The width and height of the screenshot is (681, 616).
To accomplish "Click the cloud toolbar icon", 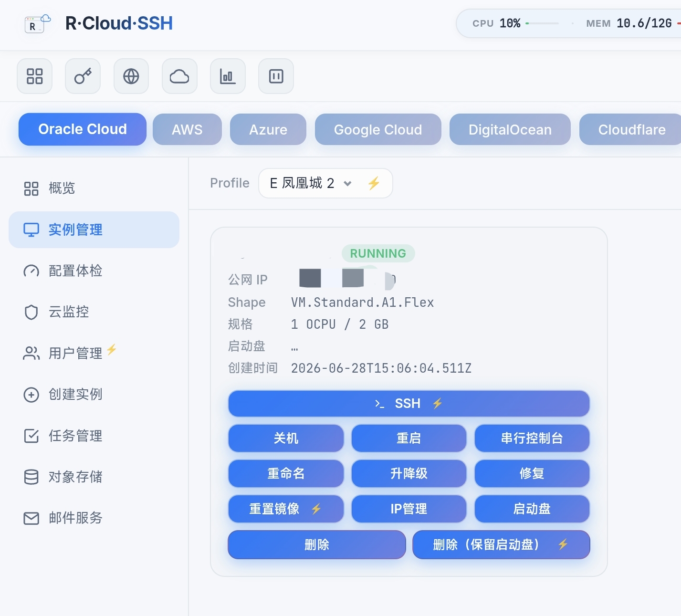I will (179, 76).
